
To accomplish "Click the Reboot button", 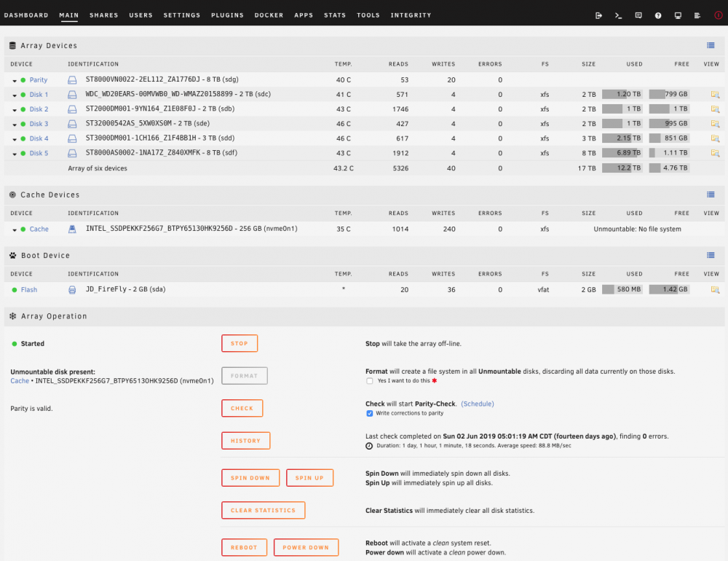I will tap(244, 547).
